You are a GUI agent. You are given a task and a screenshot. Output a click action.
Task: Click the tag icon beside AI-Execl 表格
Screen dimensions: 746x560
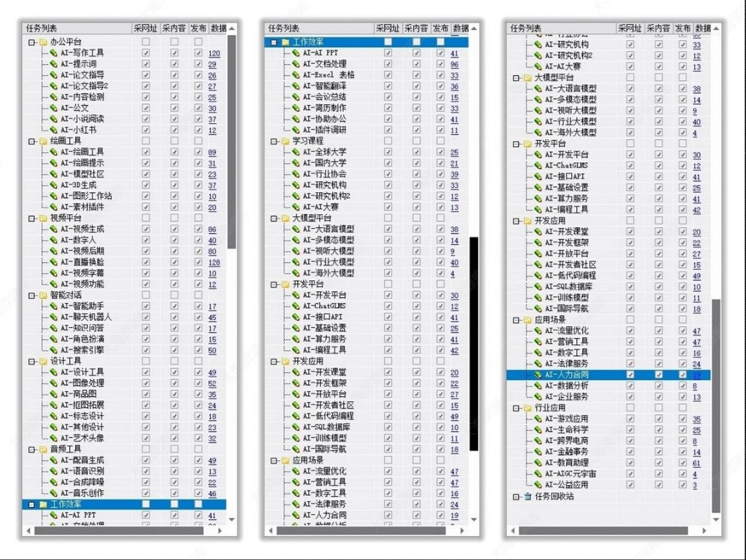tap(296, 74)
